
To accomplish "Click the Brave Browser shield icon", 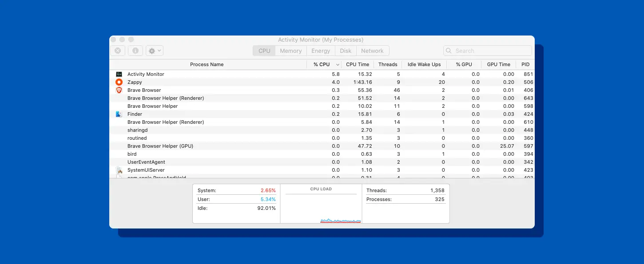I will (119, 90).
